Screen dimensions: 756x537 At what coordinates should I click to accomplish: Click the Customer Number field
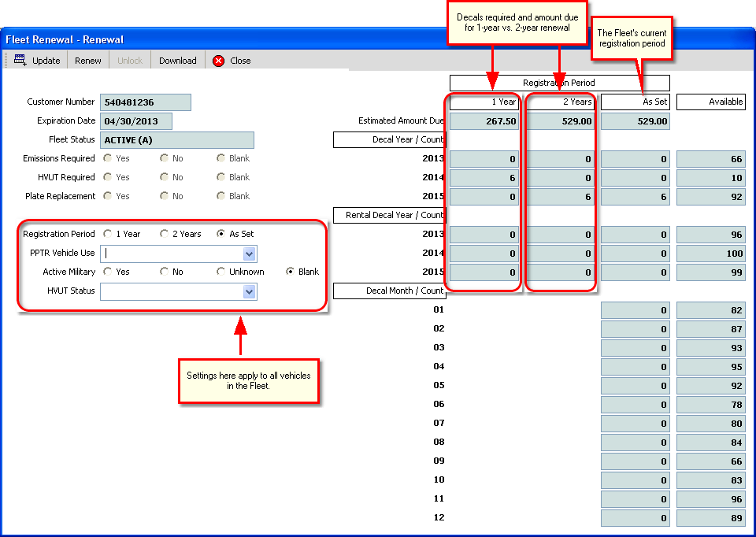[146, 102]
